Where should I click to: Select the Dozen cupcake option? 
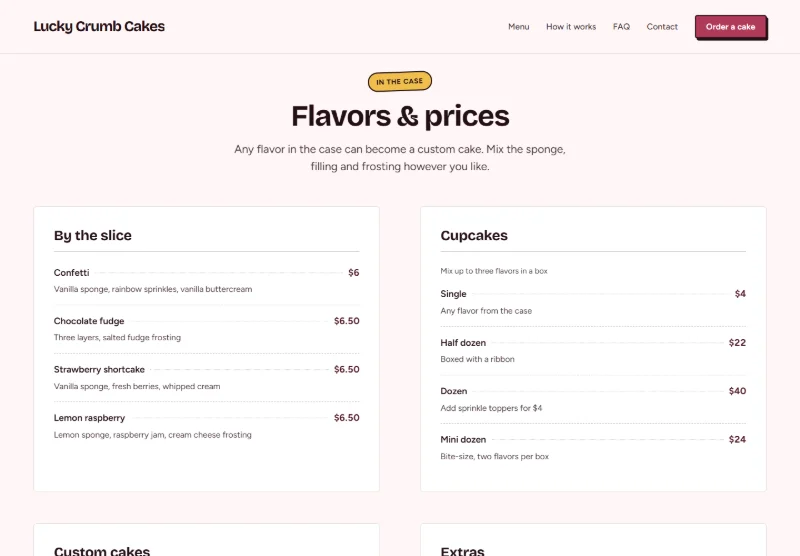coord(593,399)
